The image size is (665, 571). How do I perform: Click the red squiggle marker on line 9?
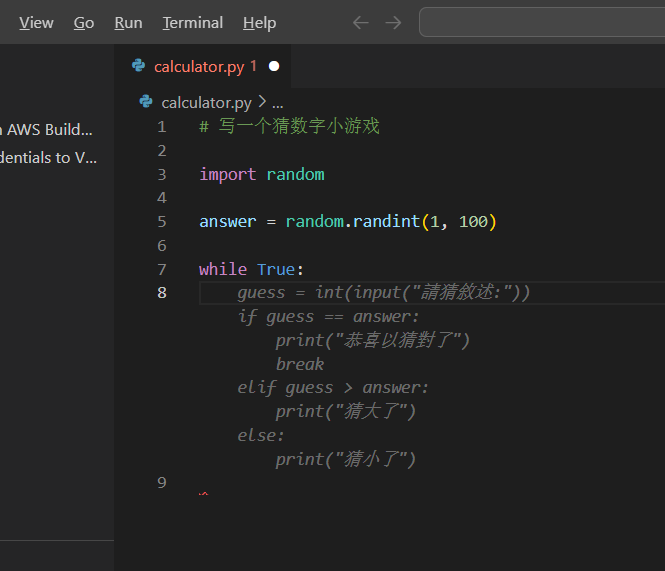tap(204, 494)
